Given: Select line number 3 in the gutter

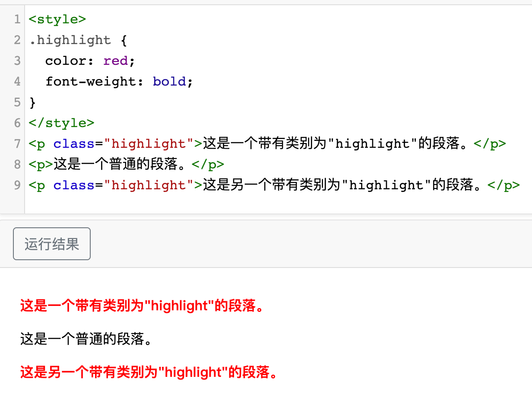Looking at the screenshot, I should [17, 61].
